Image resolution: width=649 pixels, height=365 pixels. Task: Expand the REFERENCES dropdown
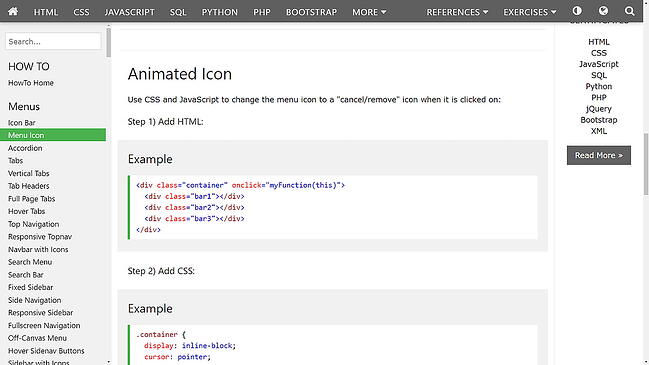click(457, 12)
